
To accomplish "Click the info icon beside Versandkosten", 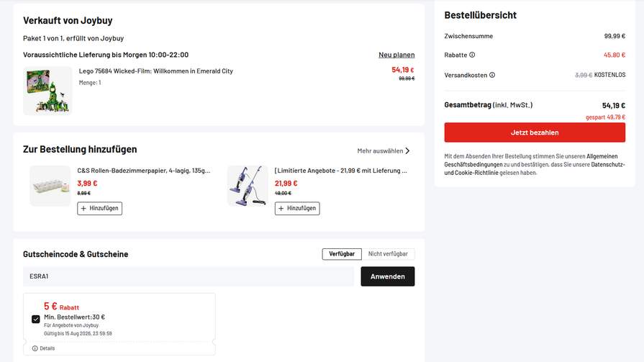I will click(492, 75).
